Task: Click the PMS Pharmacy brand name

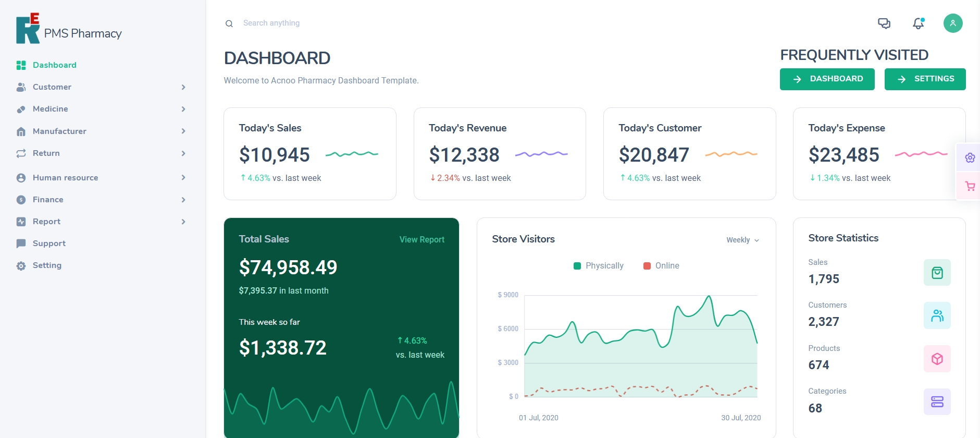Action: 83,33
